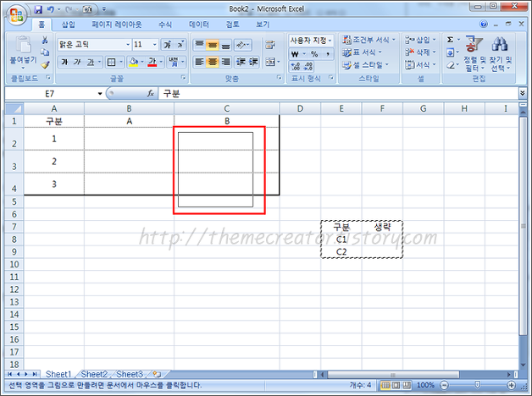532x396 pixels.
Task: Apply yellow fill color to cell
Action: click(133, 62)
